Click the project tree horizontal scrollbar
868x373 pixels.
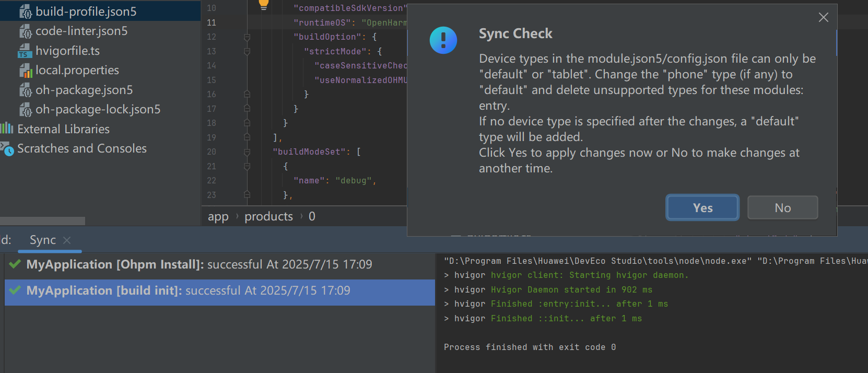42,221
